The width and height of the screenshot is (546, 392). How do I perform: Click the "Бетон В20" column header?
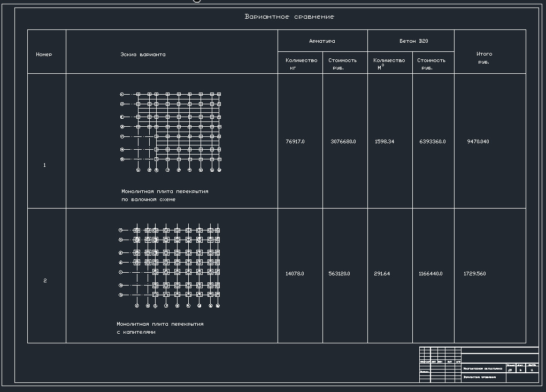coord(413,41)
